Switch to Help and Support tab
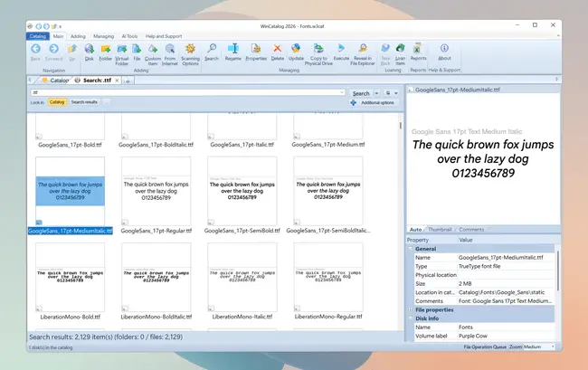Viewport: 588px width, 370px height. point(164,36)
